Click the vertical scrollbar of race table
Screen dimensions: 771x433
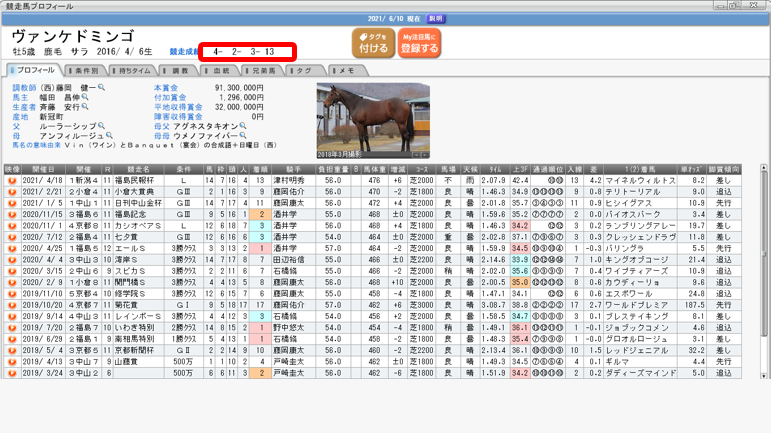765,270
